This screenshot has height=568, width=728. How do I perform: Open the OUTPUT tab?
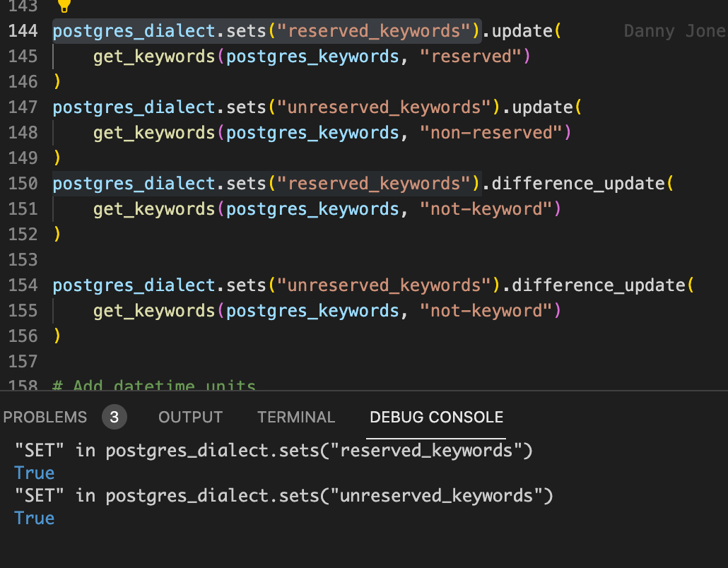(x=190, y=417)
